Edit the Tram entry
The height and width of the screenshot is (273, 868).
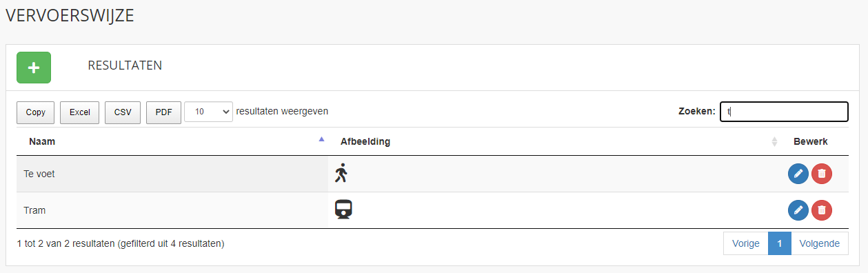798,210
